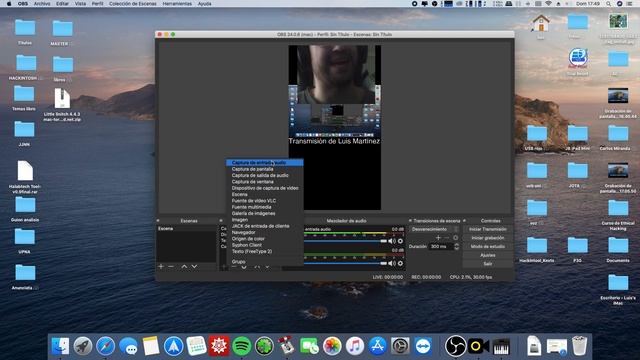Choose 'Galería de imágenes' source
Viewport: 640px width, 360px height.
[264, 213]
